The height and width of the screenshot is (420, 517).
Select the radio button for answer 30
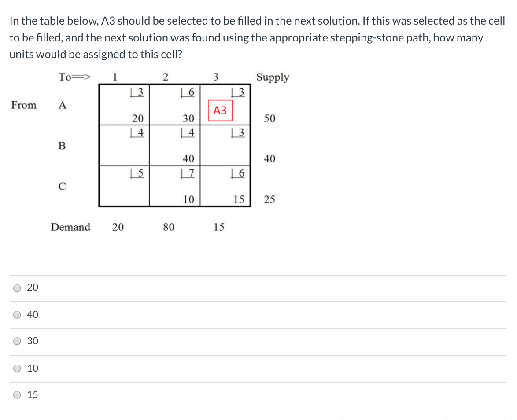(17, 341)
